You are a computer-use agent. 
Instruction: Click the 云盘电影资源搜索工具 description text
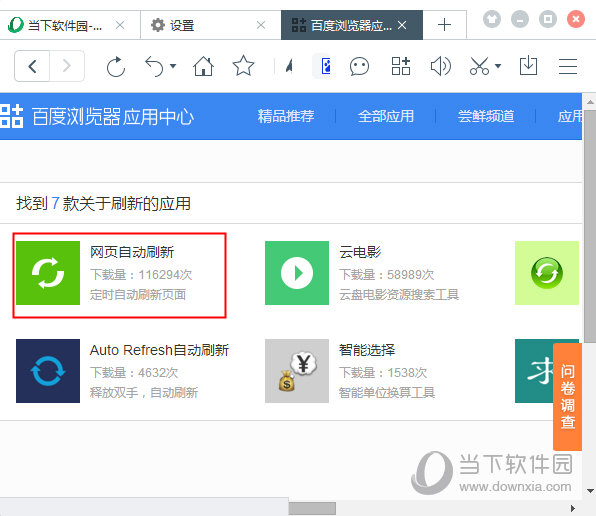click(x=399, y=294)
